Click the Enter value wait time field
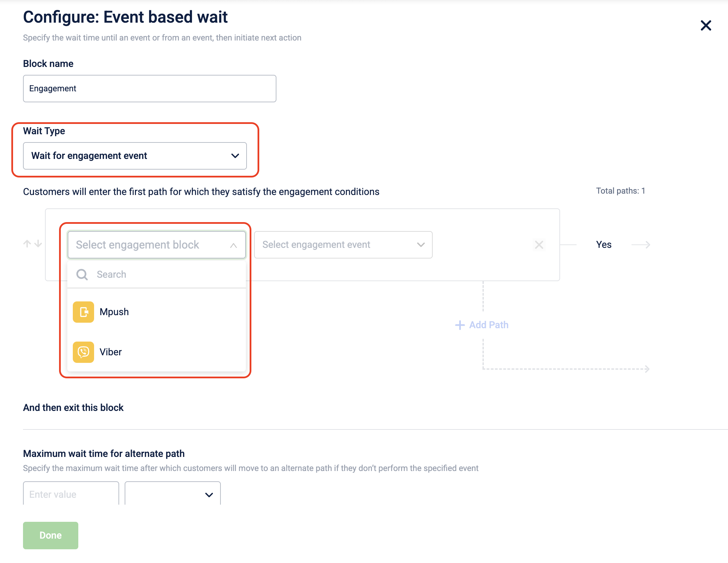Viewport: 728px width, 563px height. tap(71, 494)
